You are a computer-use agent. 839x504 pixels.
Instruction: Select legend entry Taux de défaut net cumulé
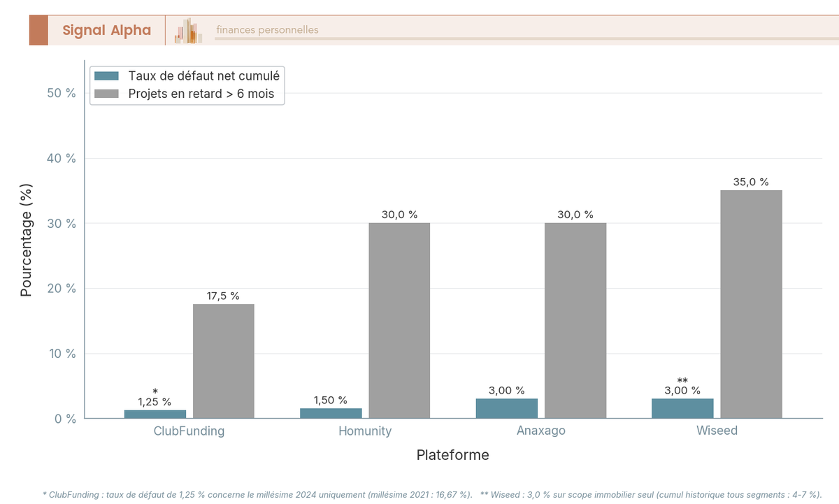203,76
